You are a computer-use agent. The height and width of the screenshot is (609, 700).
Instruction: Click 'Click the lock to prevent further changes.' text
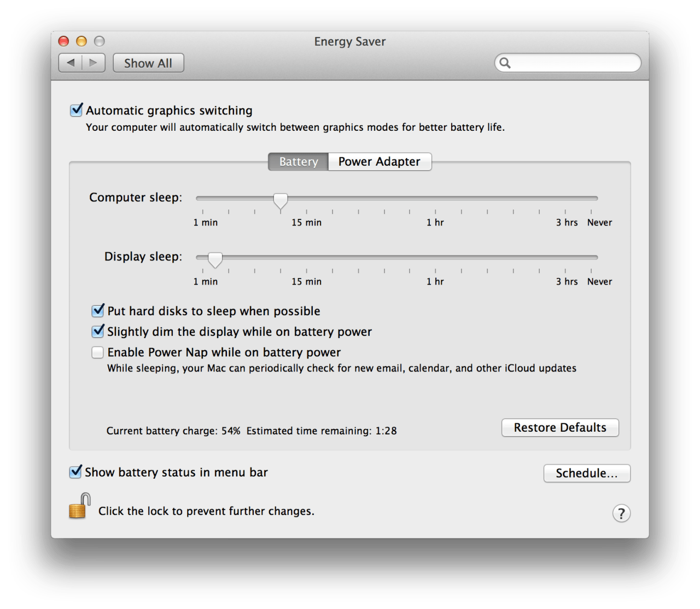pyautogui.click(x=206, y=511)
